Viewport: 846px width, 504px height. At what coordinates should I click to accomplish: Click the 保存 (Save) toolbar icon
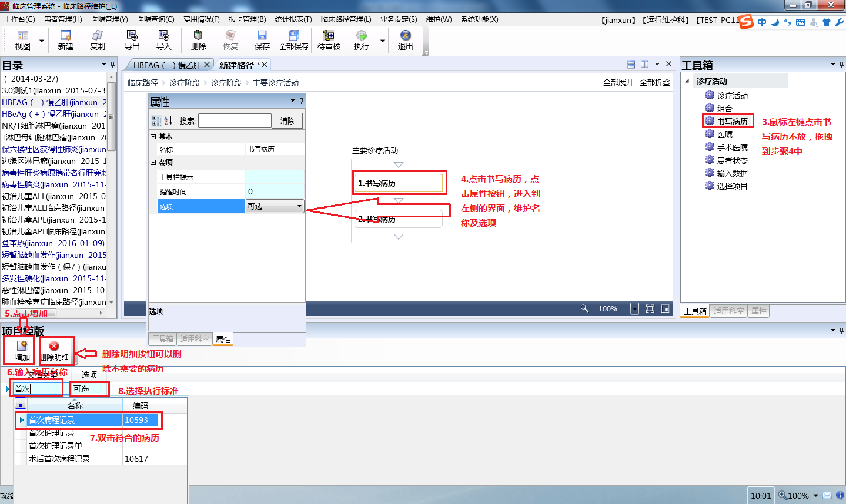point(262,41)
